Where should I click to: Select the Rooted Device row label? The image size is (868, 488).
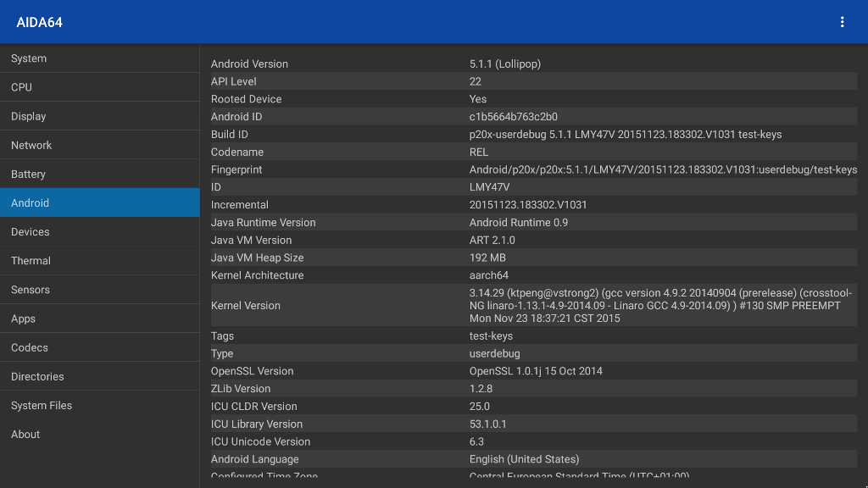[247, 99]
